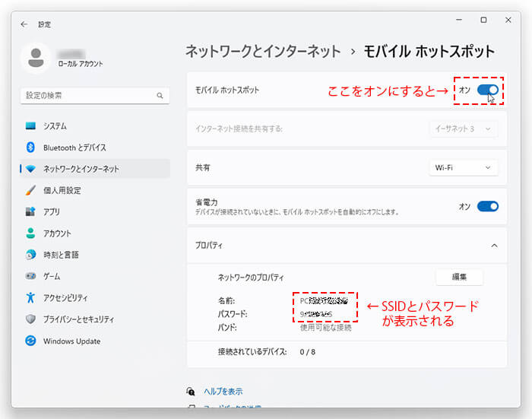Click the 名前: label
Viewport: 532px width, 419px height.
226,301
